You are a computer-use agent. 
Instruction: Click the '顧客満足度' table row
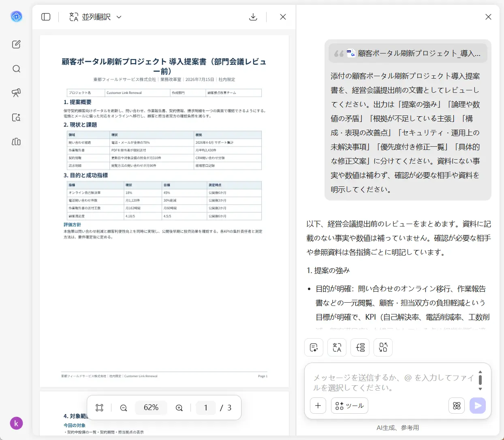(164, 216)
